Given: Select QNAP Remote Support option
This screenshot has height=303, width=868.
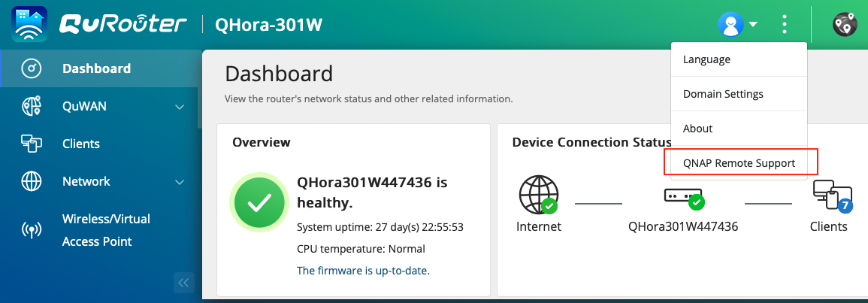Looking at the screenshot, I should (x=739, y=163).
